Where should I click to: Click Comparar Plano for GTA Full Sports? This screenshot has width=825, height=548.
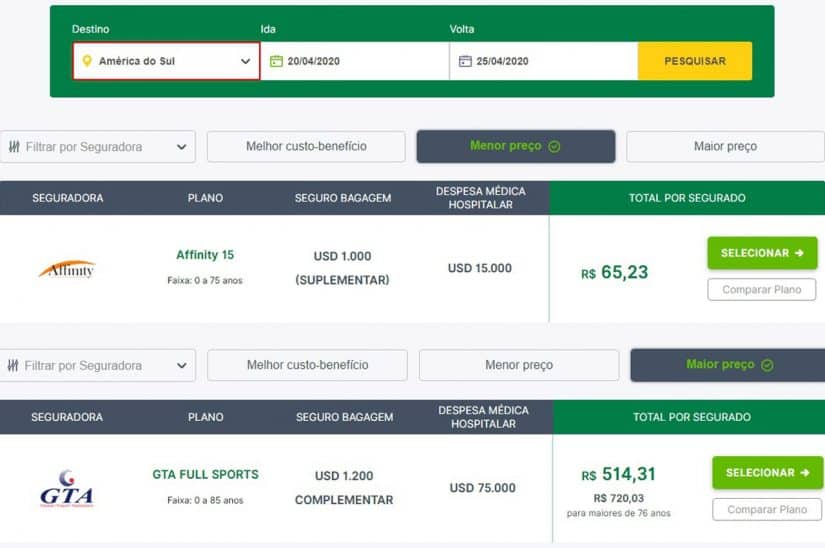pos(766,510)
